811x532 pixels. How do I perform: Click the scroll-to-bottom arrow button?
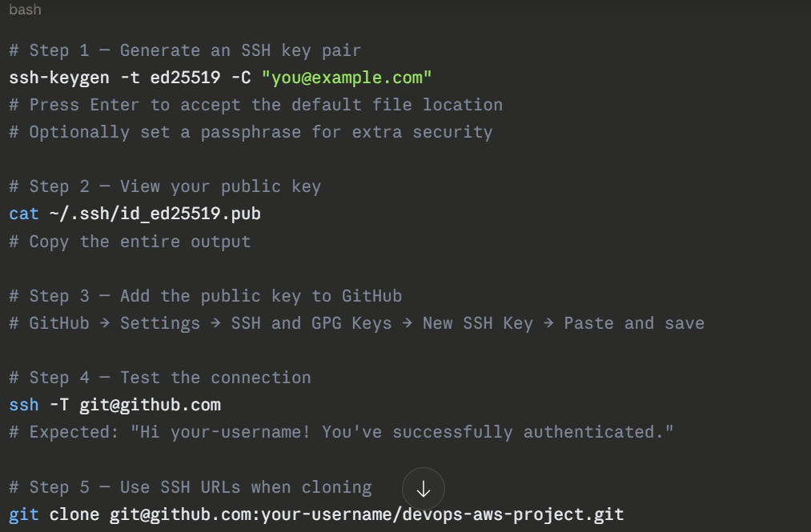[424, 489]
